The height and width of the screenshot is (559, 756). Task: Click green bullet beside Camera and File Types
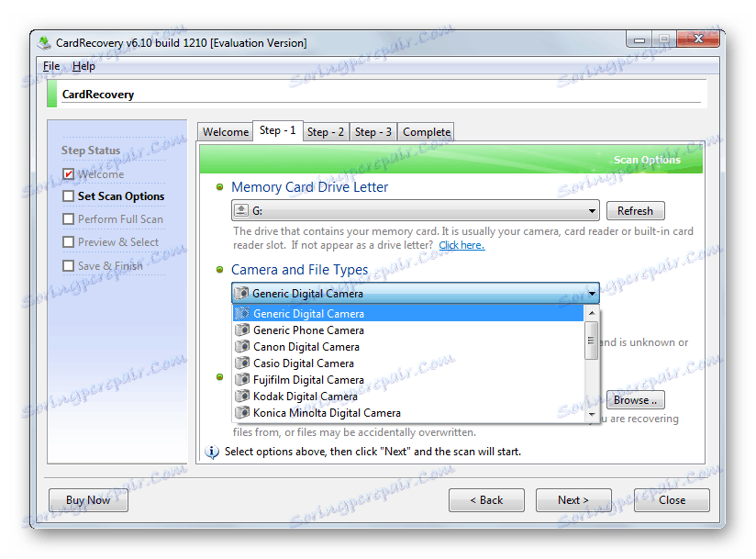click(x=220, y=270)
